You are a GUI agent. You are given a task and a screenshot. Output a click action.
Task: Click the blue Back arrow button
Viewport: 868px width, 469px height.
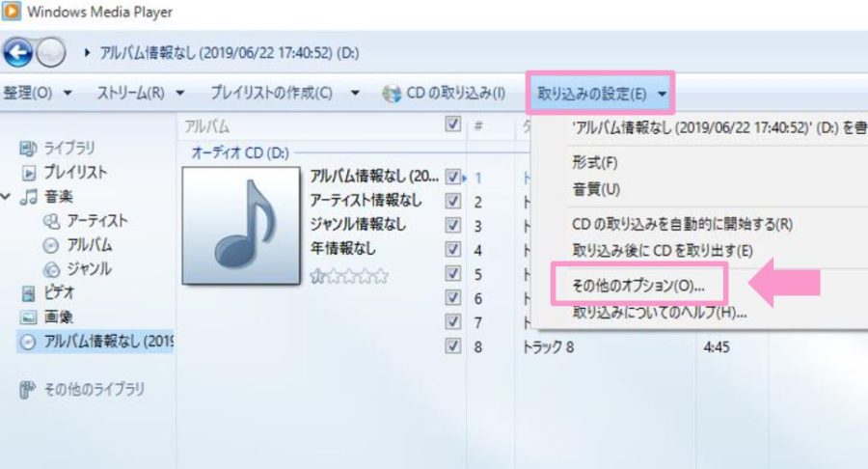pyautogui.click(x=17, y=53)
